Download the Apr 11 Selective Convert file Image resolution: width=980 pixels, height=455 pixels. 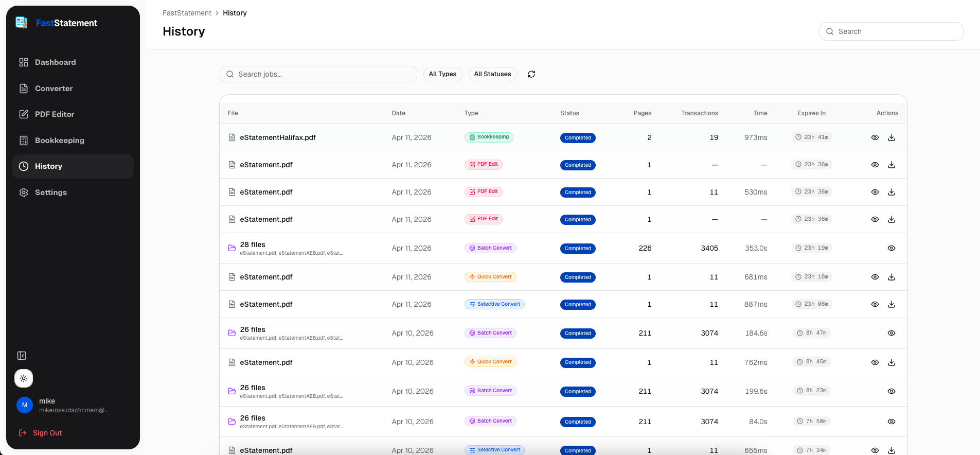pyautogui.click(x=892, y=304)
